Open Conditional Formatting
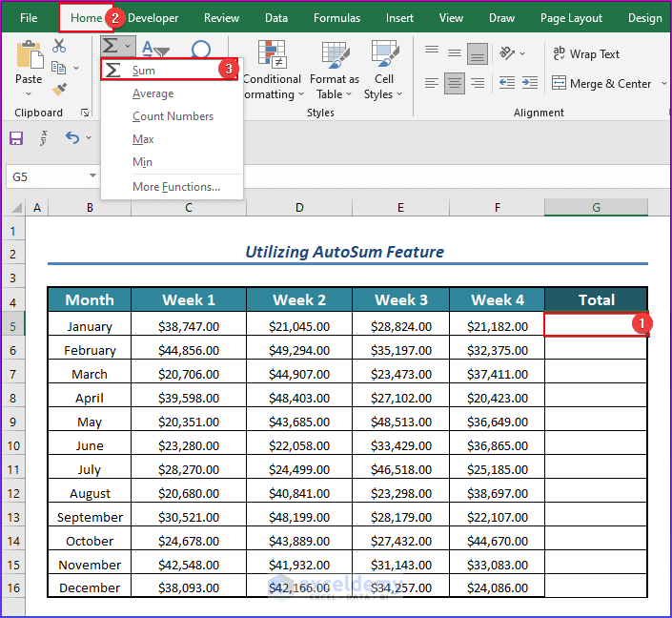 tap(273, 69)
